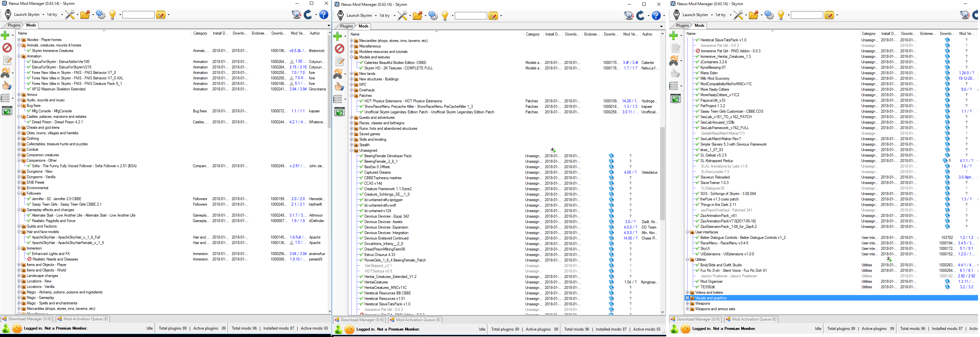Click the search box in left window toolbar
The image size is (980, 337).
[138, 15]
